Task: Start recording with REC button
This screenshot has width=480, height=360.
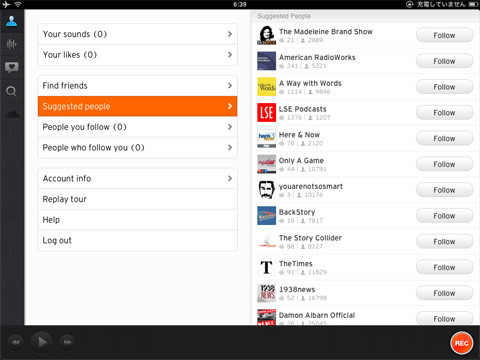Action: point(461,343)
